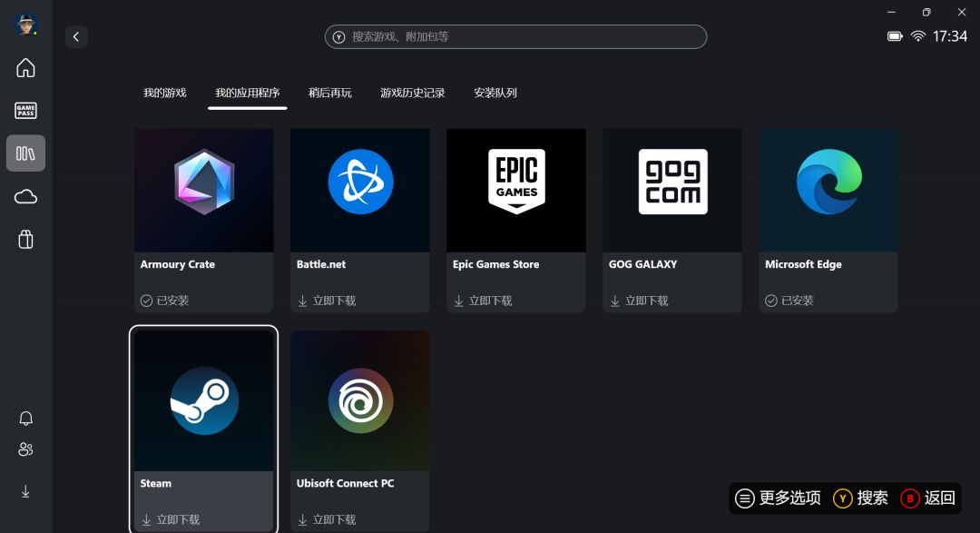The image size is (980, 533).
Task: Select the Library icon in sidebar
Action: coord(25,153)
